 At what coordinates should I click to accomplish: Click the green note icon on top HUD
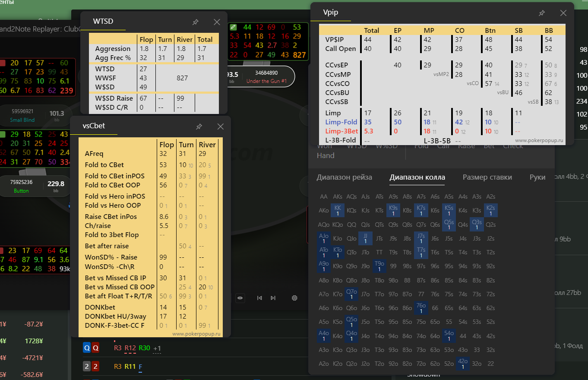click(234, 27)
